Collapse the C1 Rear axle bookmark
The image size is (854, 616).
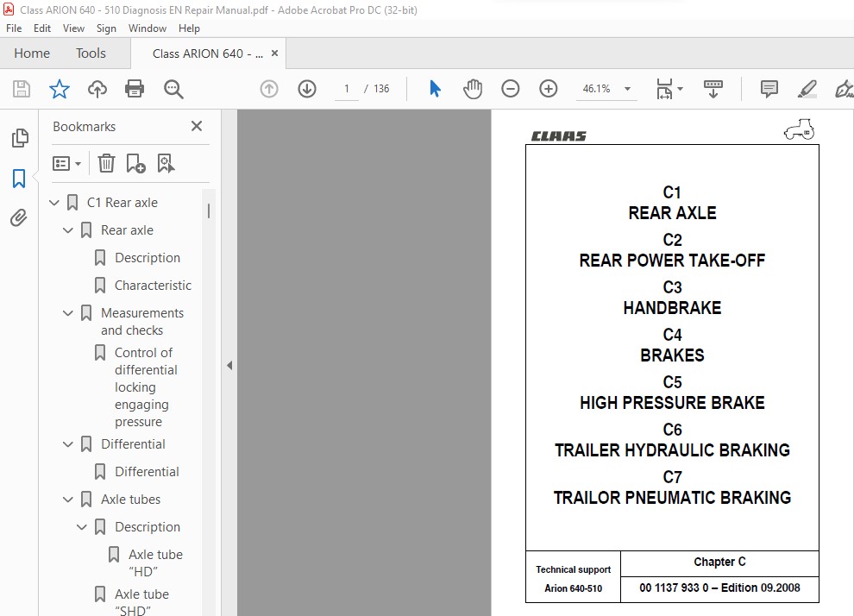click(54, 203)
